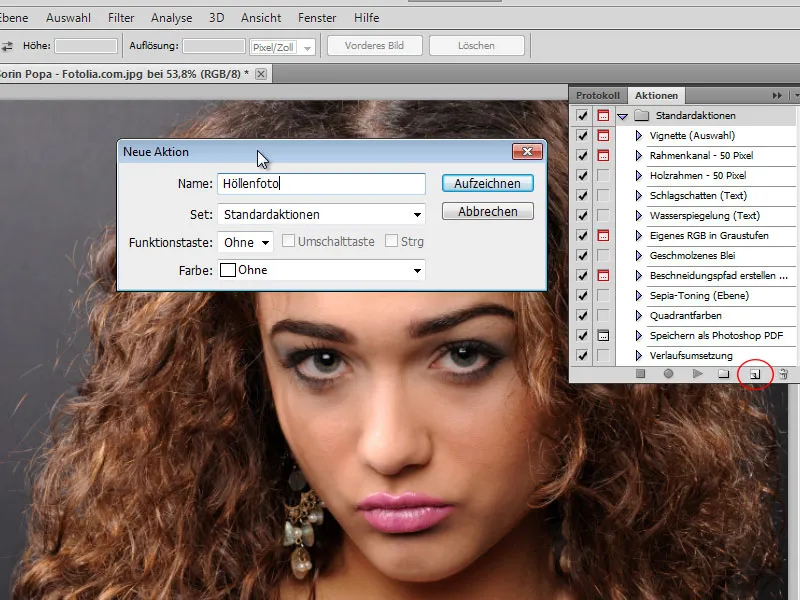Switch to the Protokoll tab

coord(598,95)
